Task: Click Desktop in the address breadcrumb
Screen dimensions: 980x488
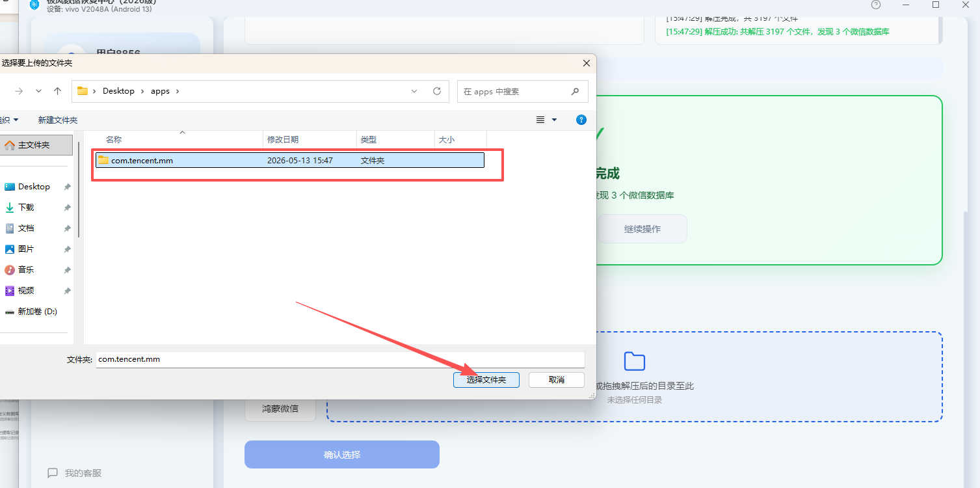Action: pos(118,91)
